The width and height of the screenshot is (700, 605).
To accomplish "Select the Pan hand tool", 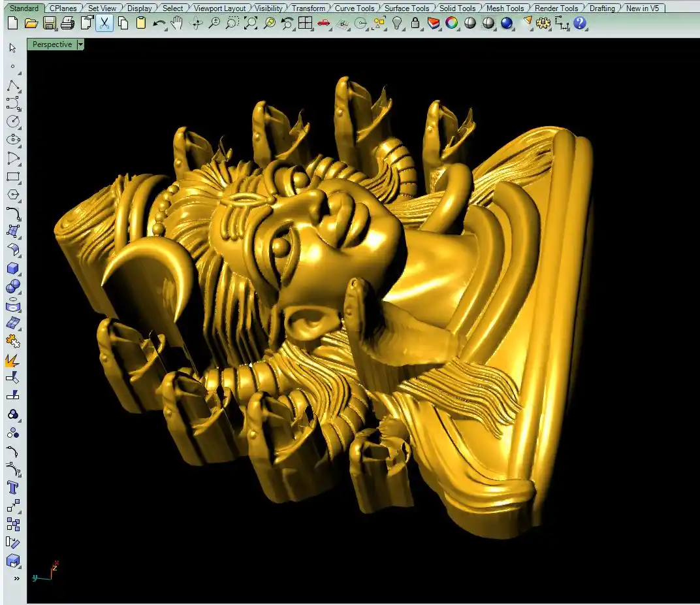I will (x=177, y=24).
